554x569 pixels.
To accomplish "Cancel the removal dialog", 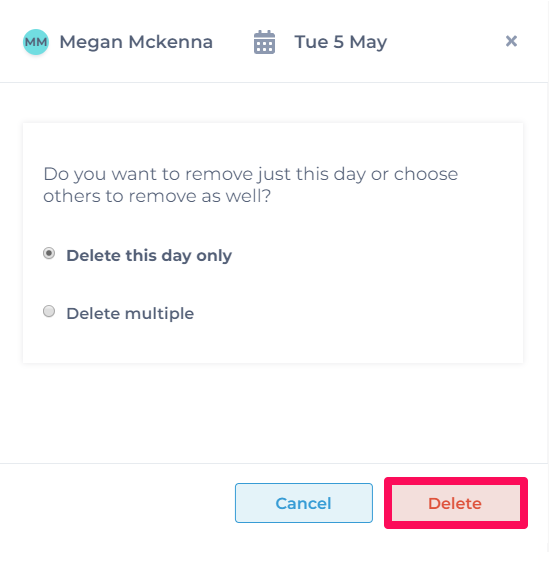I will [304, 503].
